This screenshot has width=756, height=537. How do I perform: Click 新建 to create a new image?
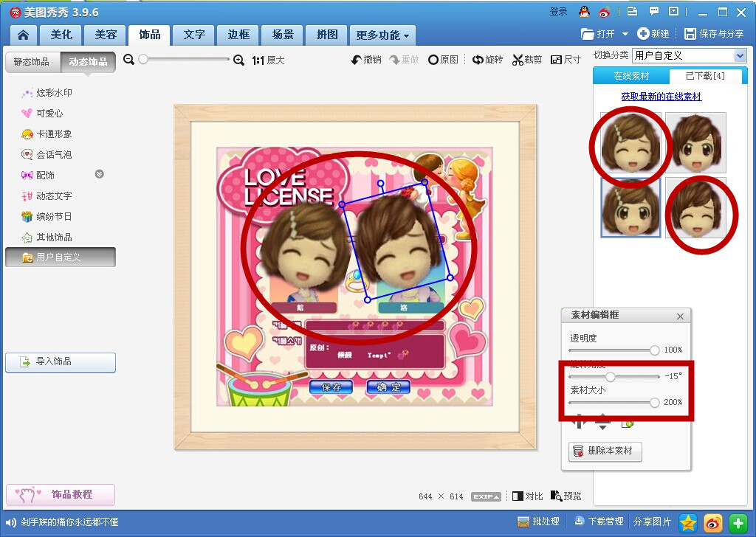click(x=653, y=34)
